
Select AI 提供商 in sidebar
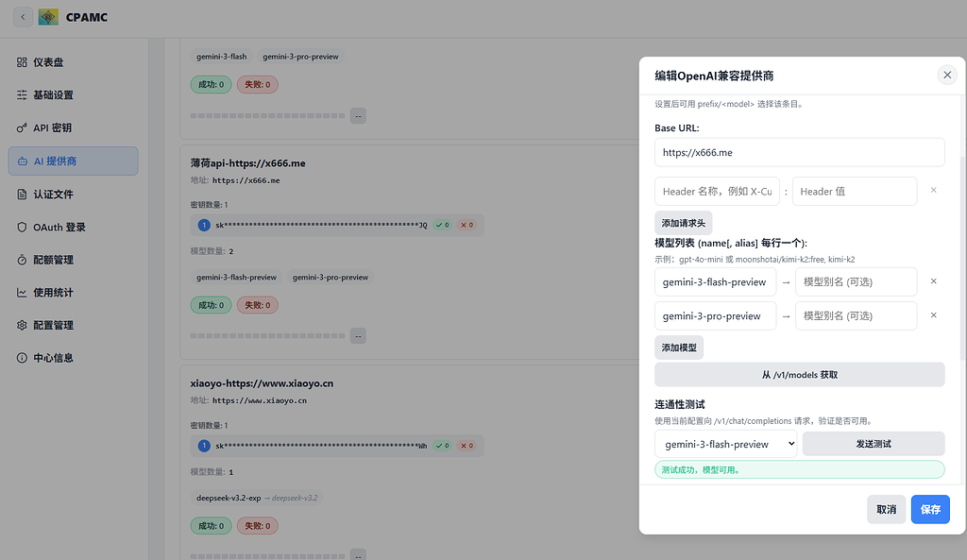(x=74, y=161)
